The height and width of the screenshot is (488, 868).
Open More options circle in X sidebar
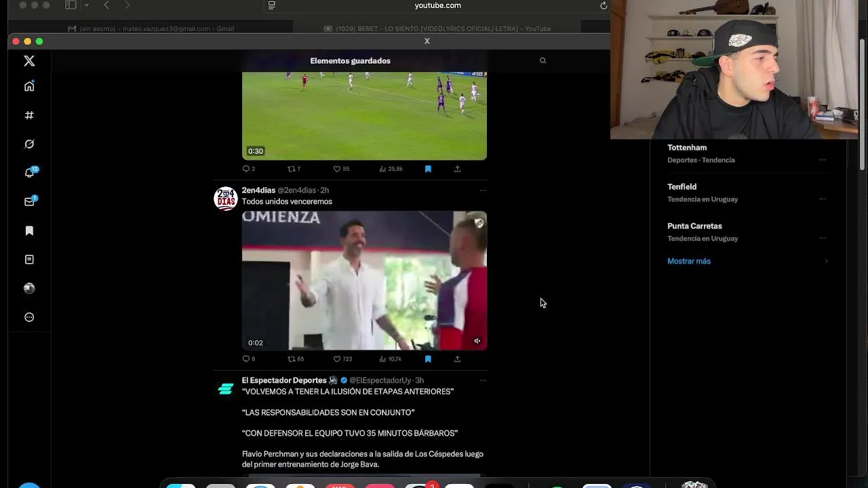pos(29,317)
